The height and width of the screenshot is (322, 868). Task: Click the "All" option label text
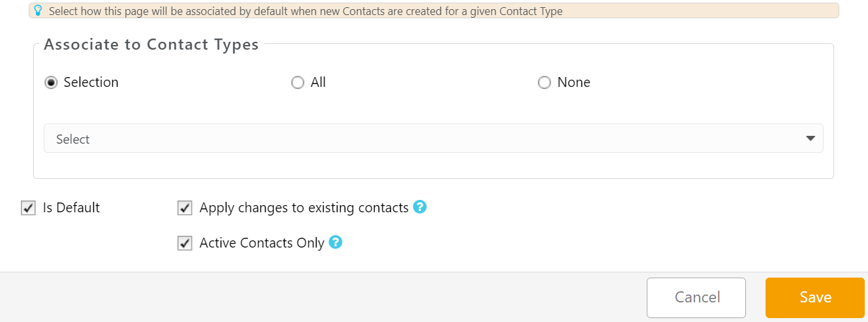pos(318,82)
